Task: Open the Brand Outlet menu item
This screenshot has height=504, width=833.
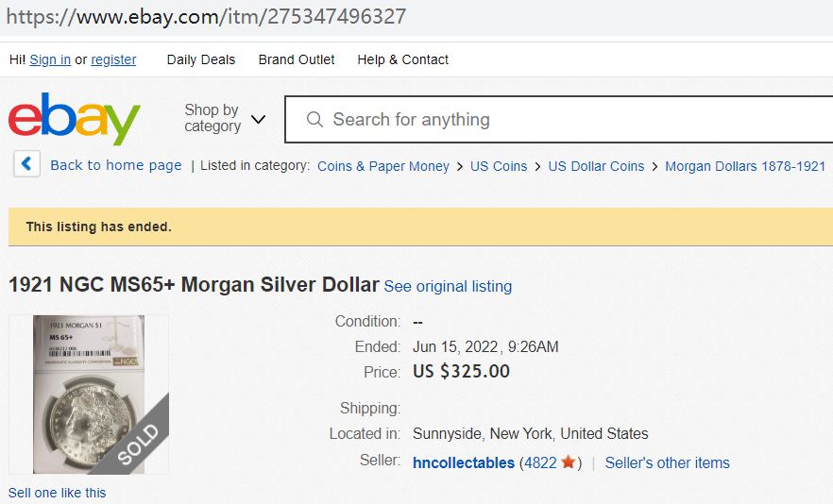Action: [297, 59]
